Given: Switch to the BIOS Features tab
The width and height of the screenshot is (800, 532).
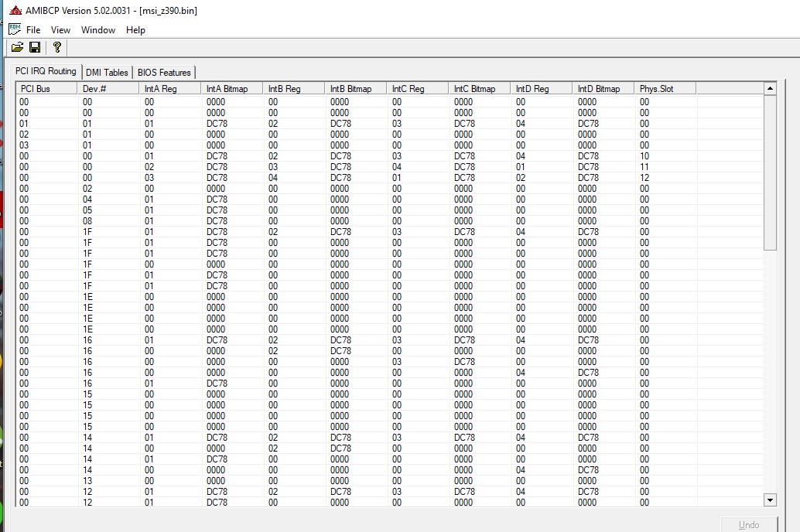Looking at the screenshot, I should [x=164, y=73].
